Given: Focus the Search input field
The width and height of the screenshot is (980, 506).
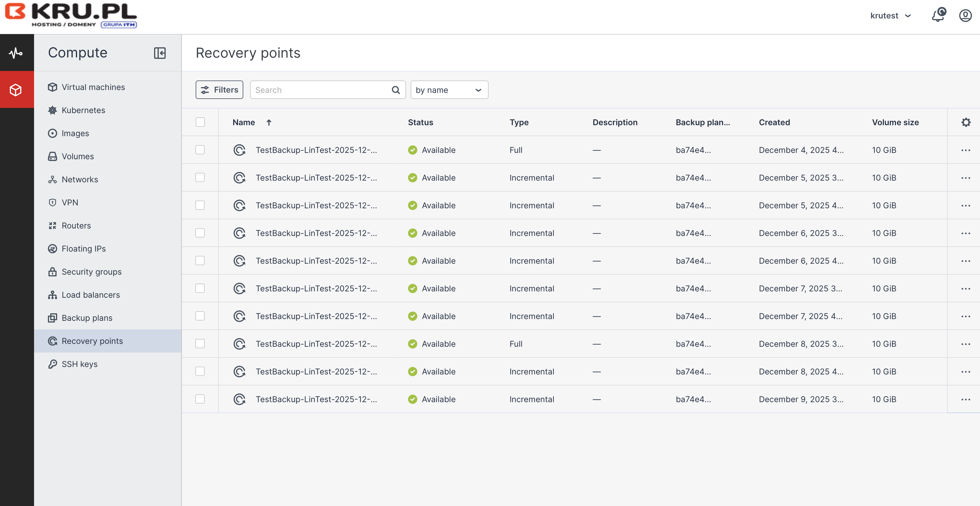Looking at the screenshot, I should (319, 90).
